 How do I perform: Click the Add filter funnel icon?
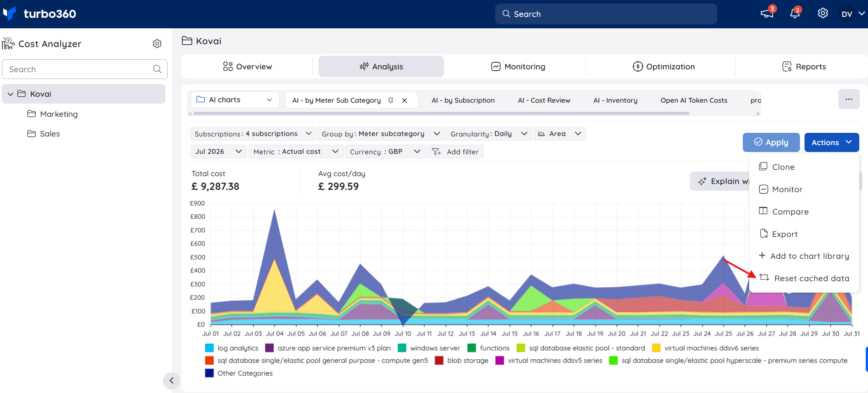(x=436, y=152)
